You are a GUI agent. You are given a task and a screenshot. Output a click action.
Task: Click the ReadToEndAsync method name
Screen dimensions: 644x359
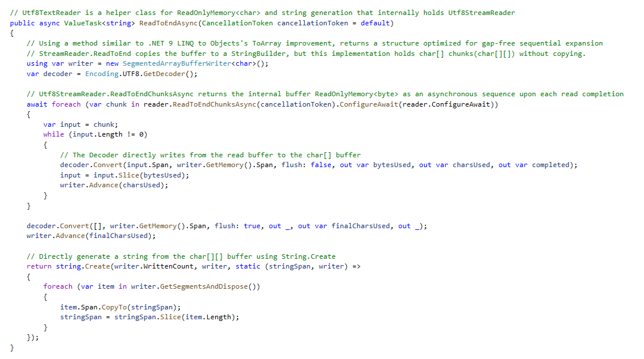(x=169, y=23)
